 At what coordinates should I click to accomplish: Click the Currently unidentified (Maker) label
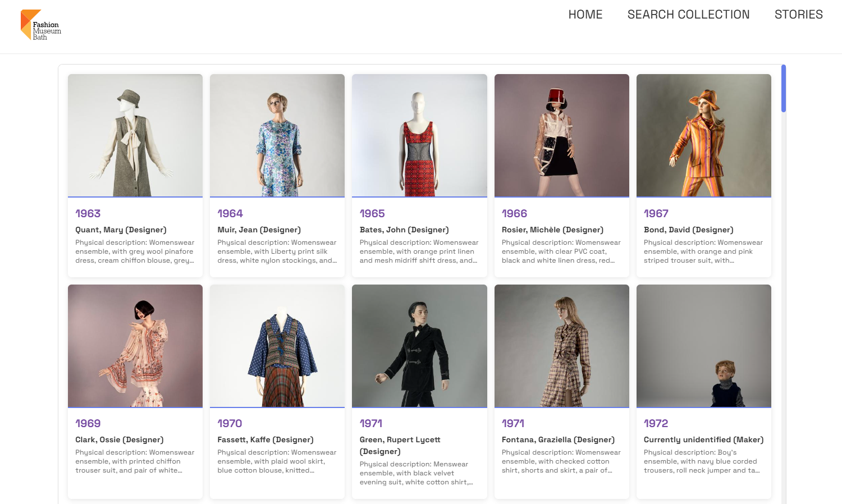(x=703, y=439)
